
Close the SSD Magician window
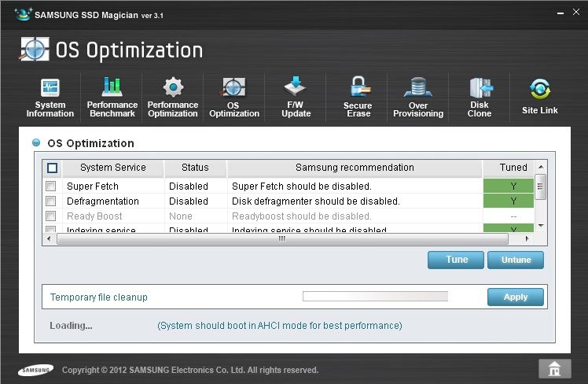(576, 12)
